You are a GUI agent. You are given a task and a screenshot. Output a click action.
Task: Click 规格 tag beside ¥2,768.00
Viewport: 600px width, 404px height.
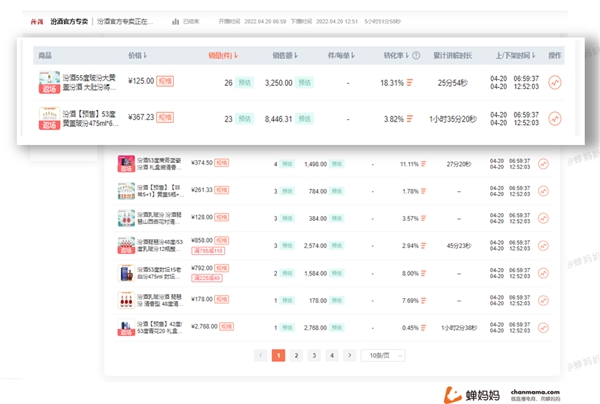pyautogui.click(x=226, y=326)
